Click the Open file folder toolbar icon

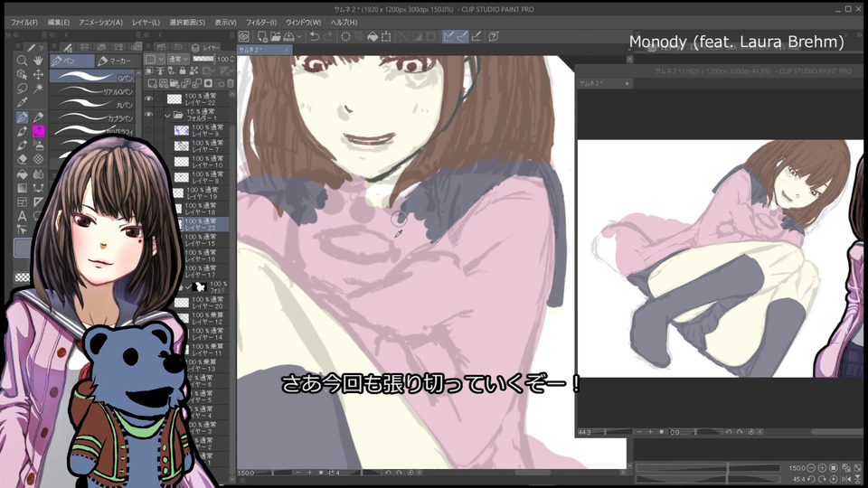(x=275, y=36)
